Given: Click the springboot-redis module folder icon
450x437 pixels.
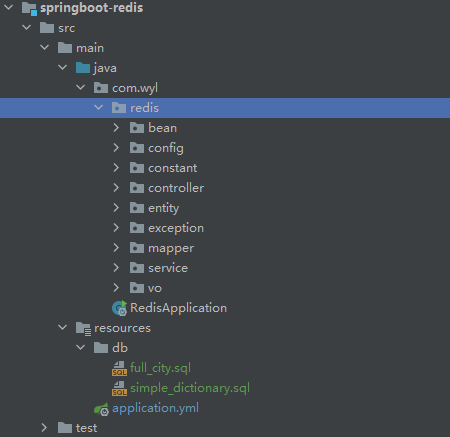Looking at the screenshot, I should click(29, 8).
